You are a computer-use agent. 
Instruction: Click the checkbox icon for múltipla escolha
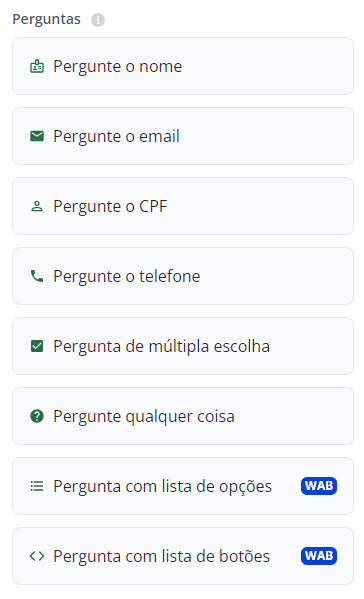click(37, 346)
